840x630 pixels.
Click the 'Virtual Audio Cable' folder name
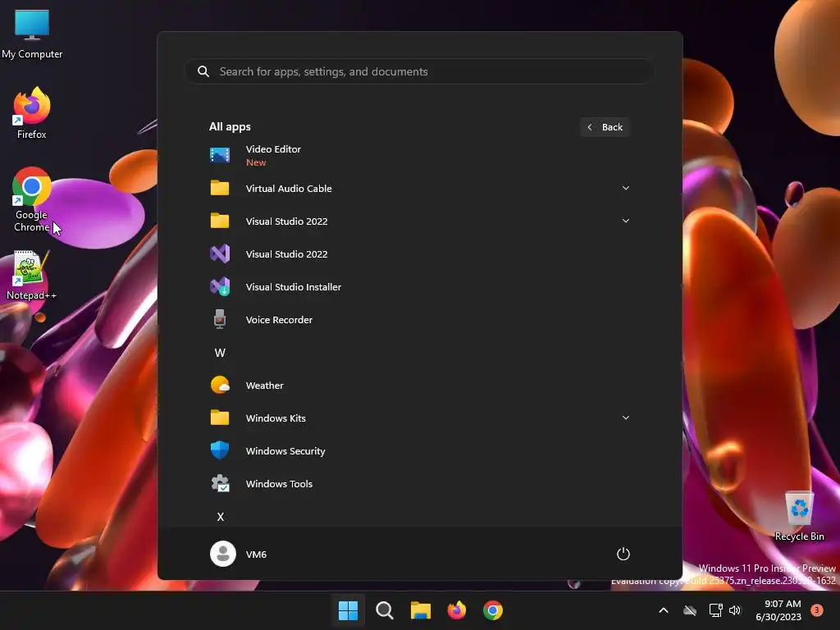[x=289, y=188]
